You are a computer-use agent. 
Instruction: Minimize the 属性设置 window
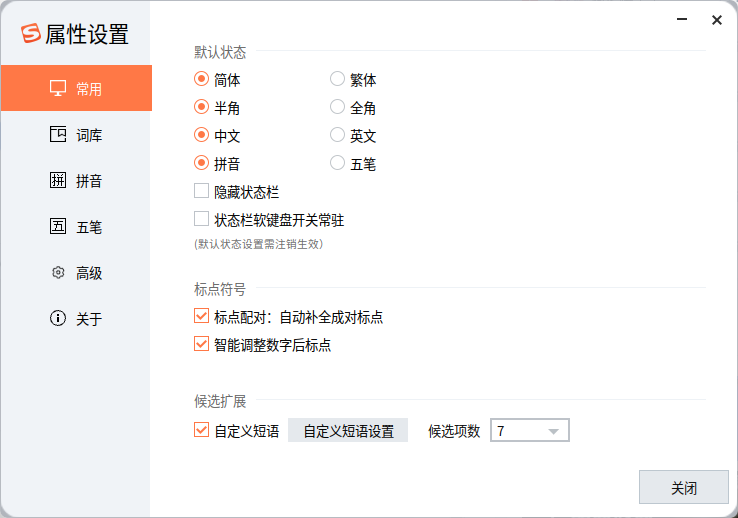point(682,19)
